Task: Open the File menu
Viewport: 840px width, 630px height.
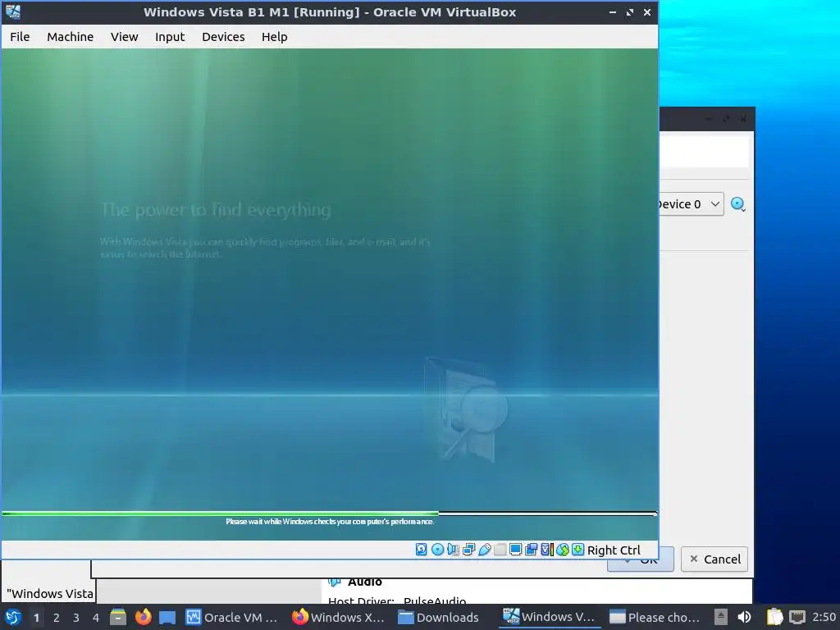Action: click(20, 37)
